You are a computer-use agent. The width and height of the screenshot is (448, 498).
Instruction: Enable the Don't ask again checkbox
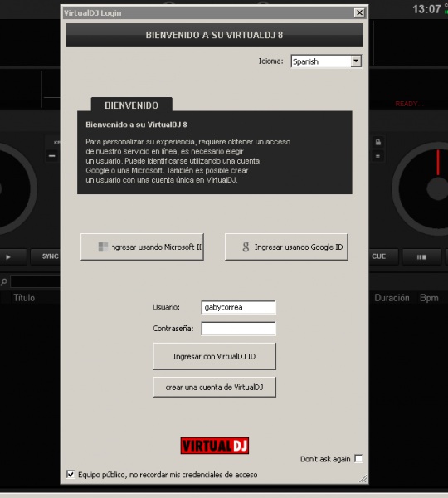(x=358, y=459)
